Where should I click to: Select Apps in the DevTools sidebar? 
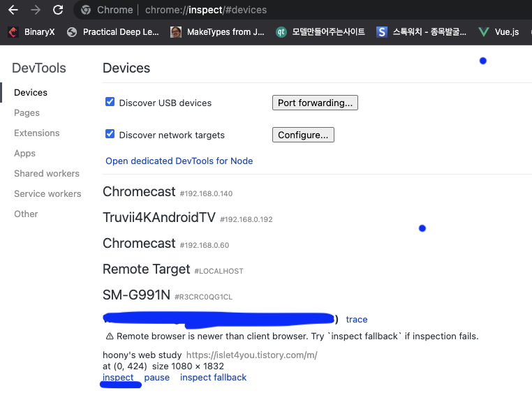point(24,154)
